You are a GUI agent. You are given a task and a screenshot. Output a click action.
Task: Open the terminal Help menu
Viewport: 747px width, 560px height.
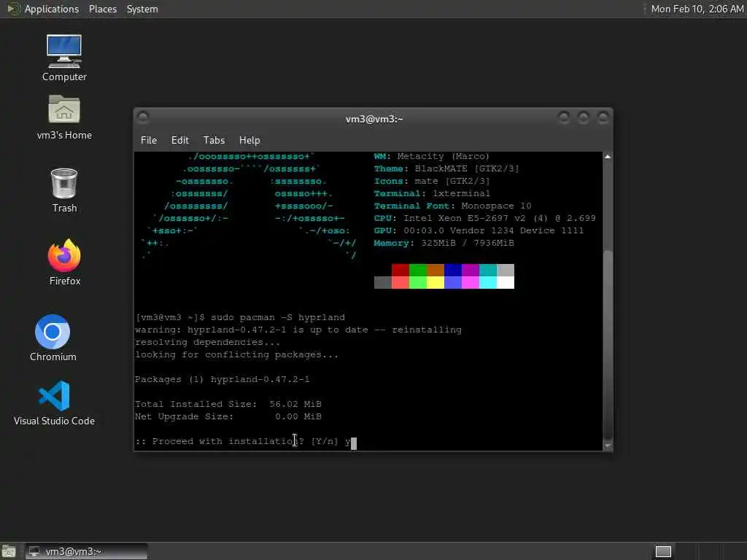[249, 140]
